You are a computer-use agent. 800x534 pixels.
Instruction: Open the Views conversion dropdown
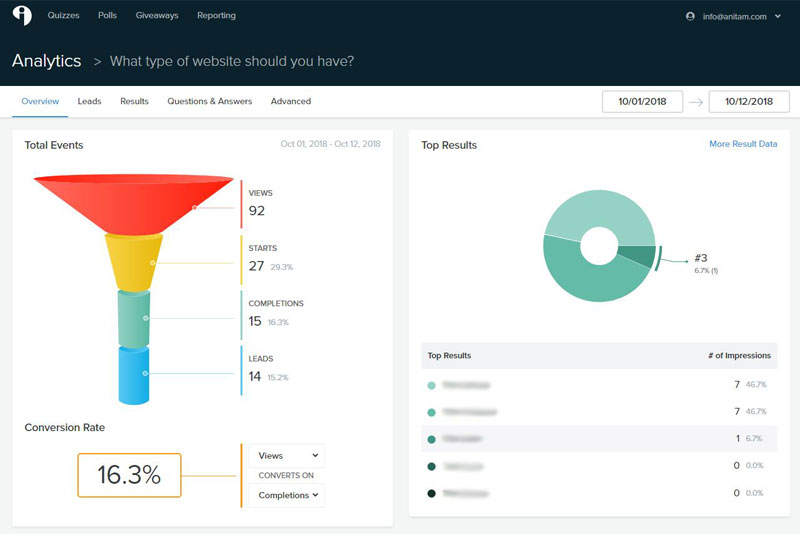pyautogui.click(x=287, y=455)
